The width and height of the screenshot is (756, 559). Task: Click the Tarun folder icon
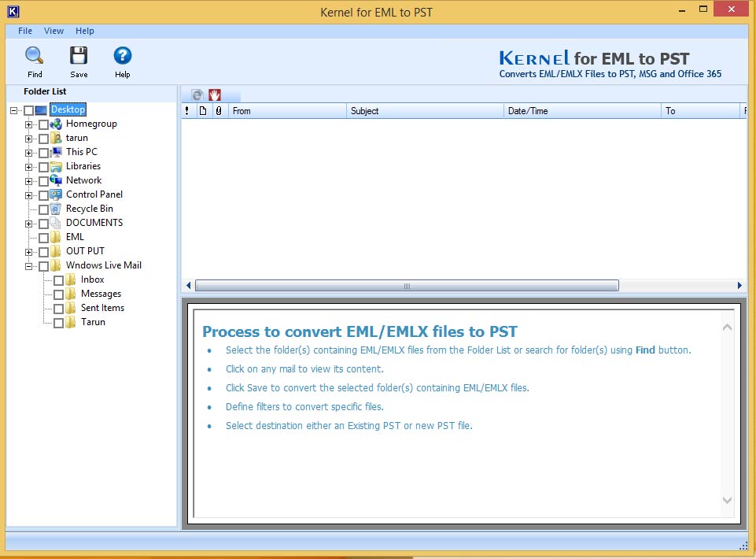tap(71, 322)
